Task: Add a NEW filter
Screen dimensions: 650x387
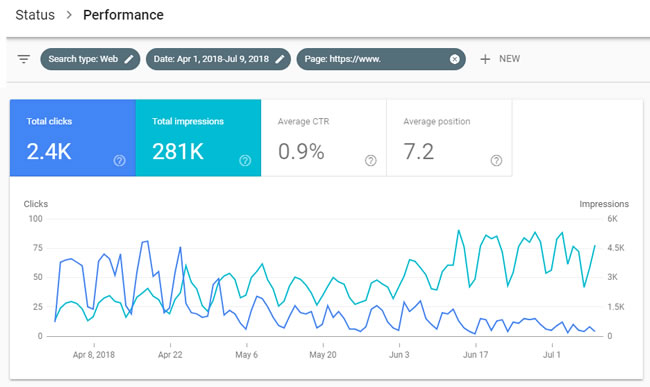Action: [500, 59]
